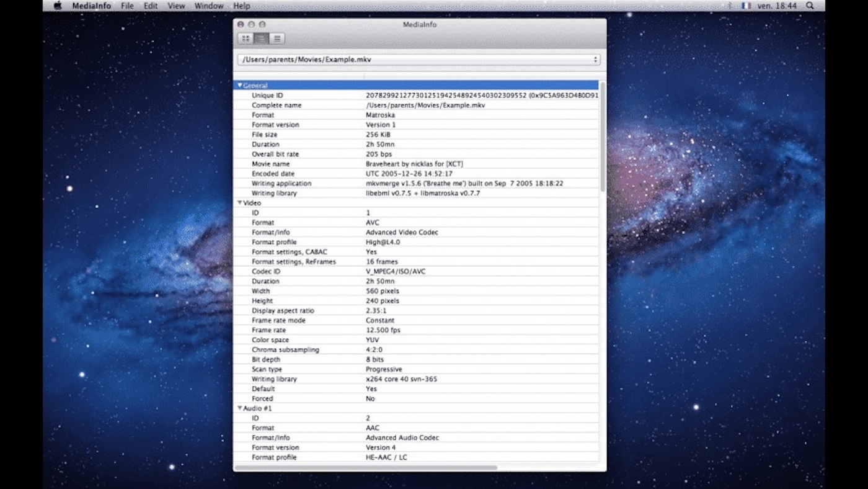This screenshot has width=868, height=489.
Task: Switch to the text list view
Action: (x=277, y=38)
